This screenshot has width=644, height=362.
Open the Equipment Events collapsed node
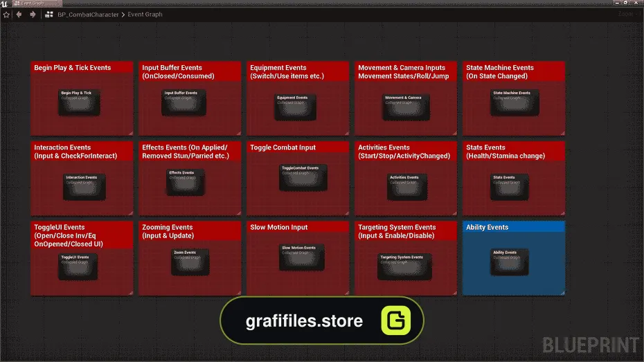295,107
